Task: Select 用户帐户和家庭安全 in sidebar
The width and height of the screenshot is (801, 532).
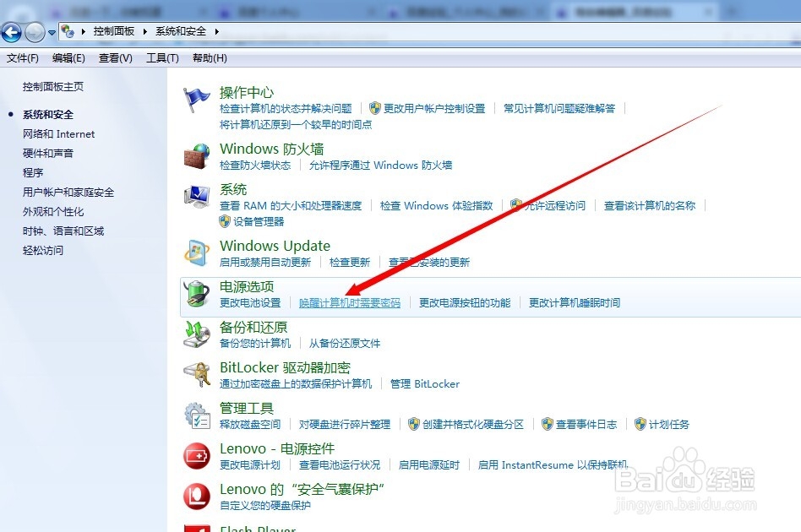Action: click(x=68, y=193)
